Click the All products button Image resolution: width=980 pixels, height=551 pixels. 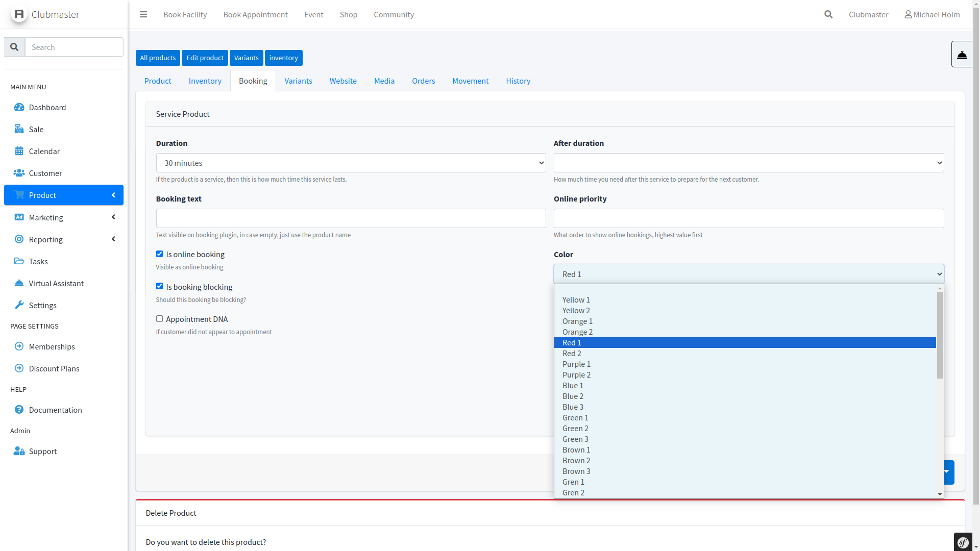click(158, 58)
